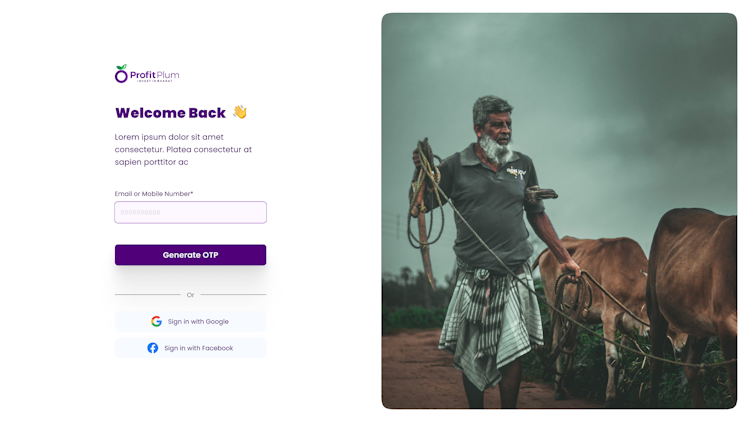The width and height of the screenshot is (750, 422).
Task: Click the divider line left of Or
Action: click(x=148, y=295)
